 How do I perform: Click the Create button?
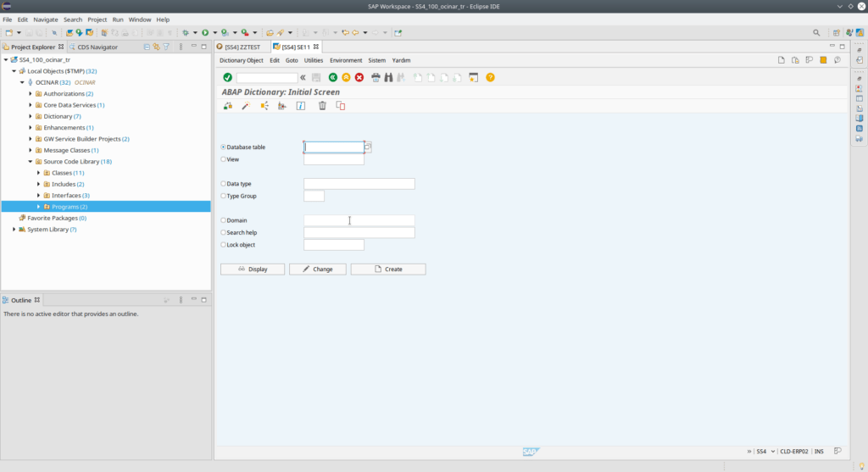388,269
